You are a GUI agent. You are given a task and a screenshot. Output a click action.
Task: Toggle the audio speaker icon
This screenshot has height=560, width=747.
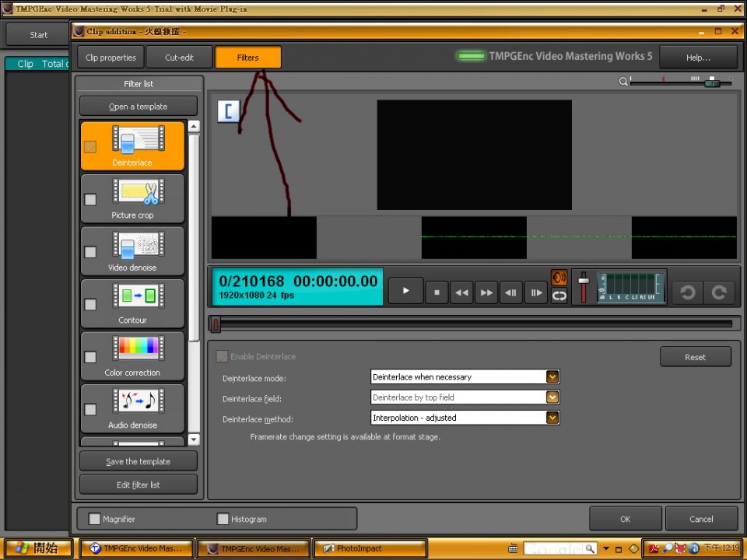(x=559, y=278)
